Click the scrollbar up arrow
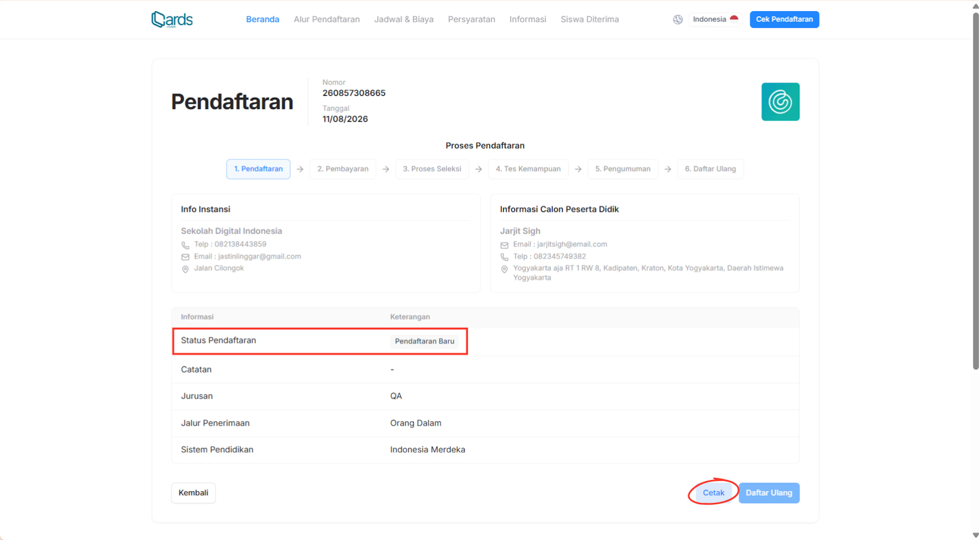980x540 pixels. pyautogui.click(x=975, y=6)
